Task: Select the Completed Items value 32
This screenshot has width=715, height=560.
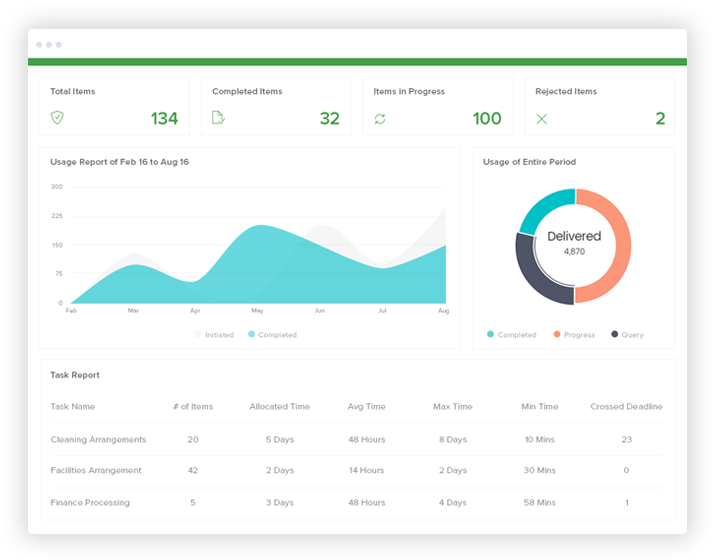Action: click(x=330, y=119)
